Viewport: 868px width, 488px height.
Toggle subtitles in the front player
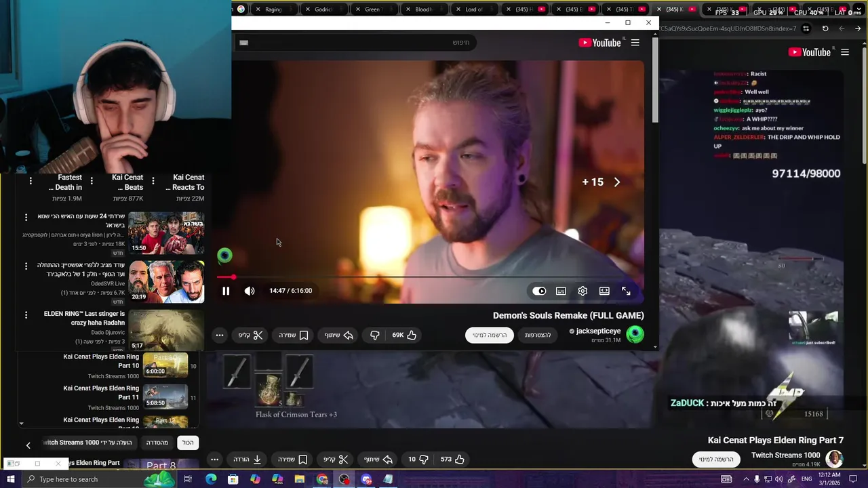pos(561,291)
